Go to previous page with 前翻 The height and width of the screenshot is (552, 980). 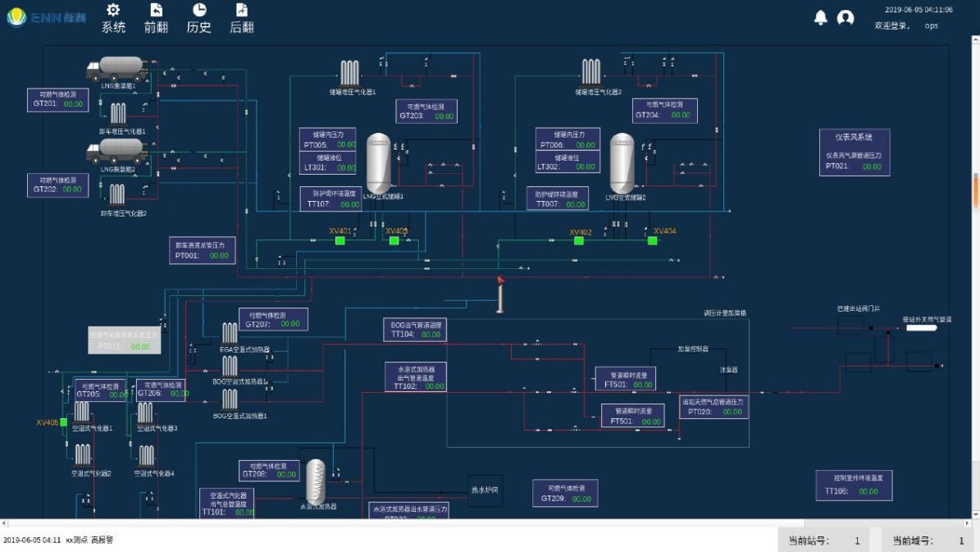click(156, 18)
